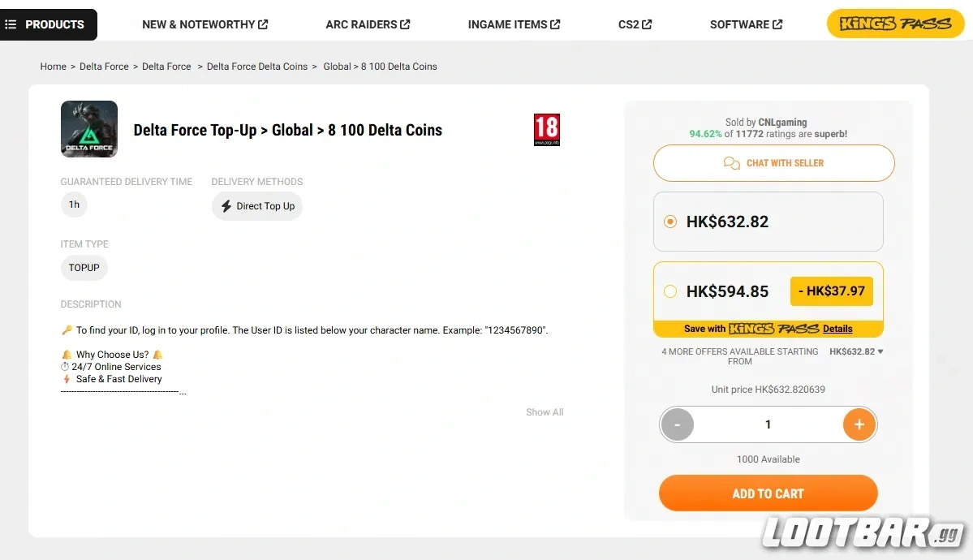Click the PEGI 18 age rating icon
973x560 pixels.
pos(549,128)
